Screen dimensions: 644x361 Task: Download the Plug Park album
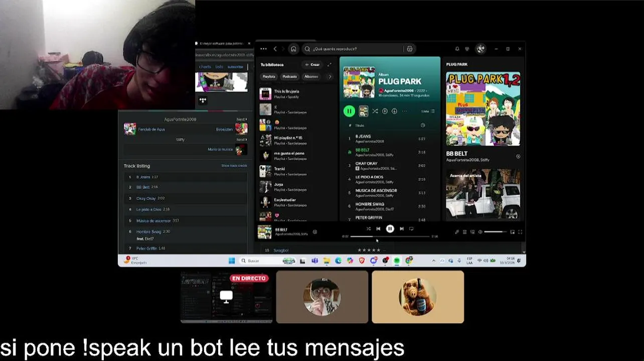tap(394, 111)
